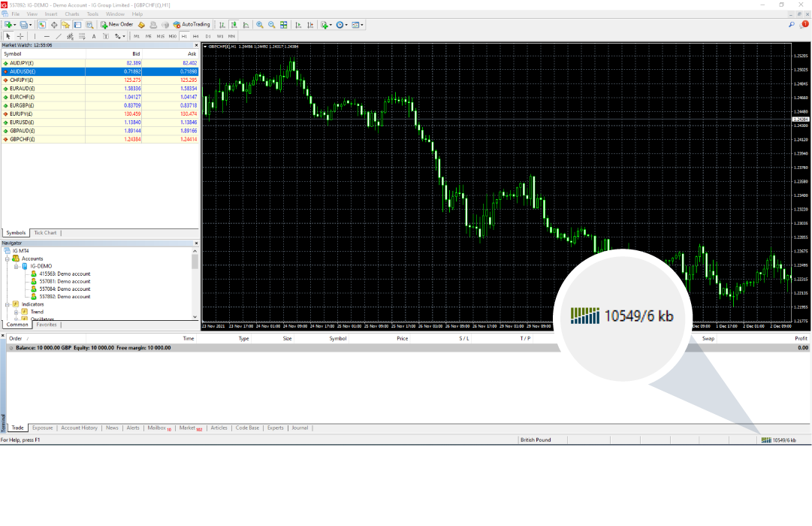This screenshot has width=812, height=526.
Task: Select the horizontal line drawing tool
Action: (47, 36)
